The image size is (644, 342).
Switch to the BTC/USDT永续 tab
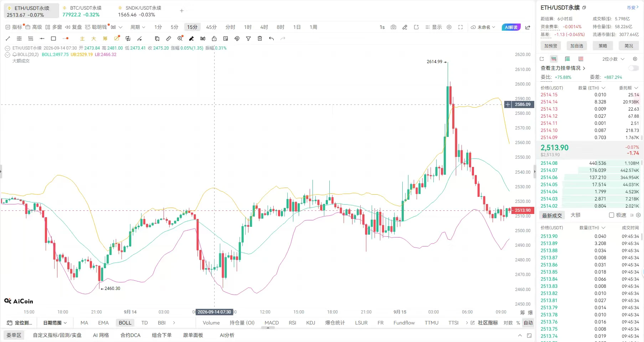point(82,11)
